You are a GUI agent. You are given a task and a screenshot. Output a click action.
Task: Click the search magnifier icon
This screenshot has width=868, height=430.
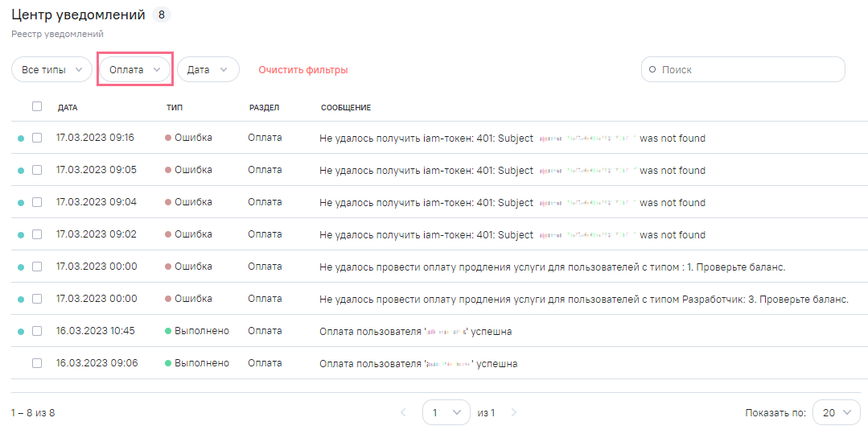[x=652, y=70]
